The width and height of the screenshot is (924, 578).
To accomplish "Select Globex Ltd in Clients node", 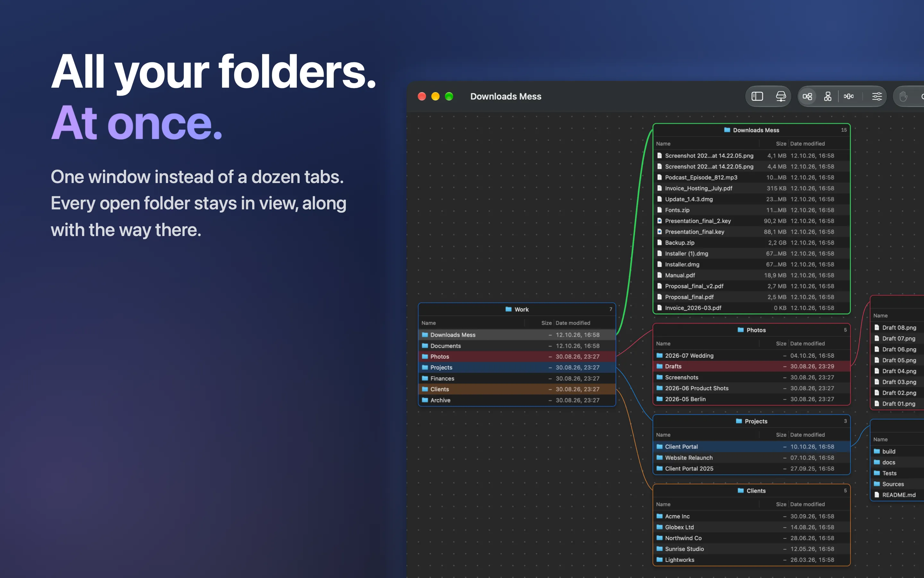I will pyautogui.click(x=751, y=527).
